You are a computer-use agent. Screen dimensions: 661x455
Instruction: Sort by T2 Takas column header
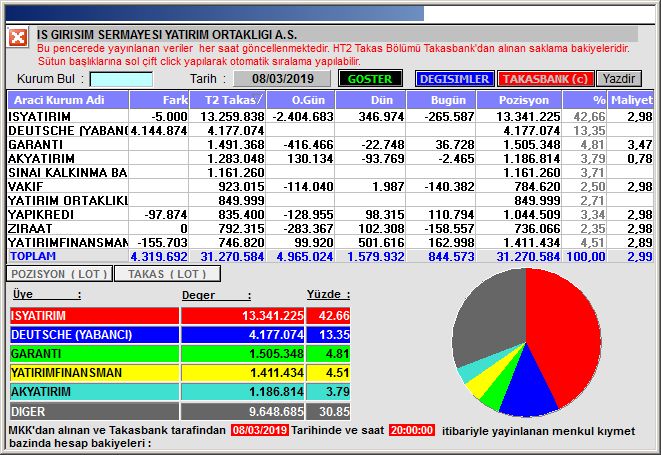(228, 100)
